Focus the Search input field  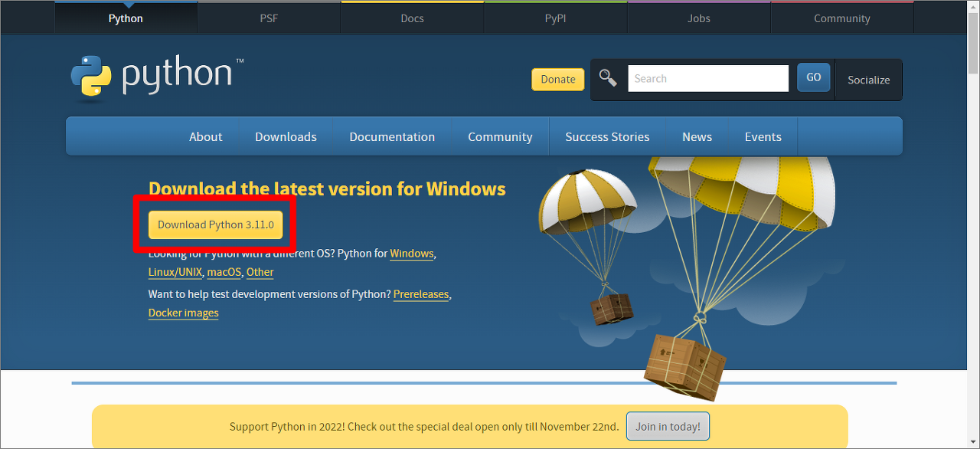(x=708, y=78)
